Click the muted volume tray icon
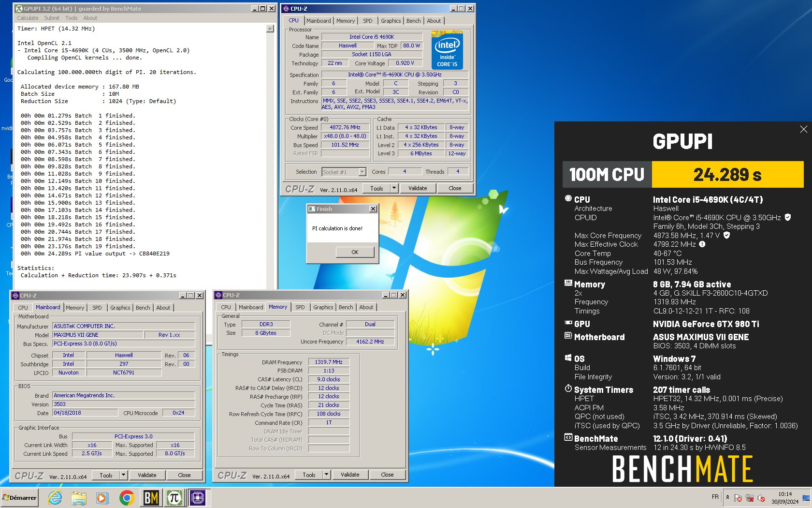This screenshot has height=508, width=812. (x=761, y=498)
